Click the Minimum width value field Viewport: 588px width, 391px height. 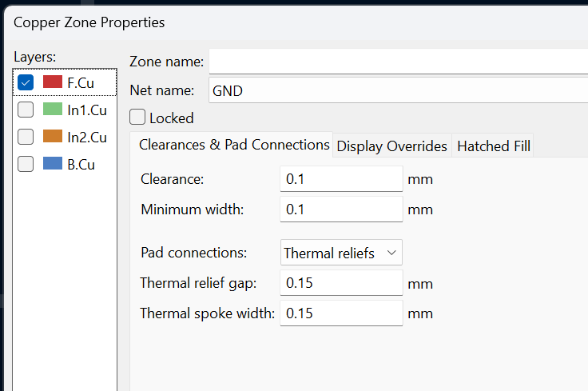341,209
